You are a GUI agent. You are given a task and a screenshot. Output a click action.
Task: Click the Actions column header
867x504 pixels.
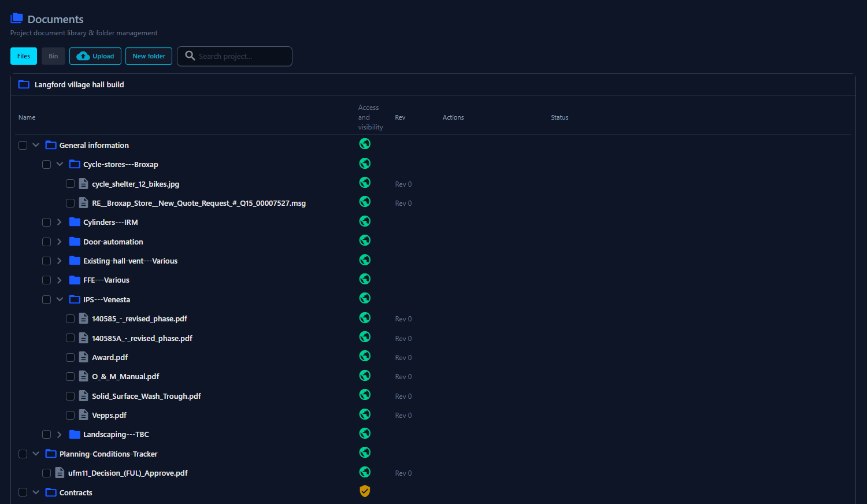[453, 117]
